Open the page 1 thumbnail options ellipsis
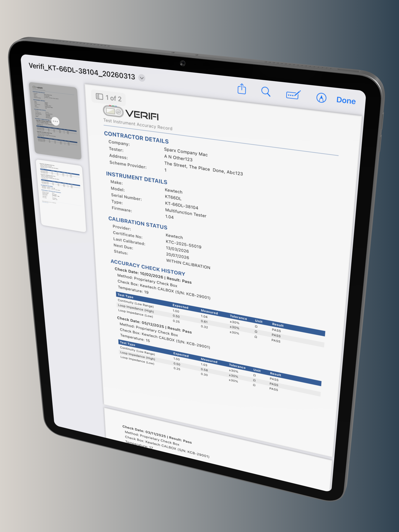Image resolution: width=399 pixels, height=532 pixels. point(55,121)
